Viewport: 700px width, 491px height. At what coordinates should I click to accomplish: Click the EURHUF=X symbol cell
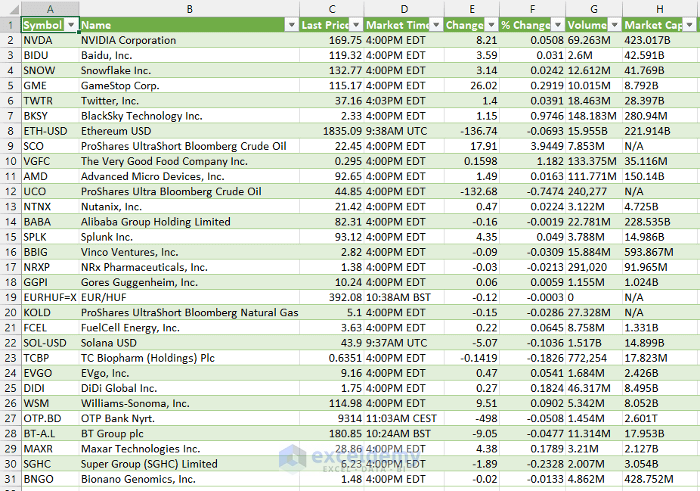coord(50,298)
